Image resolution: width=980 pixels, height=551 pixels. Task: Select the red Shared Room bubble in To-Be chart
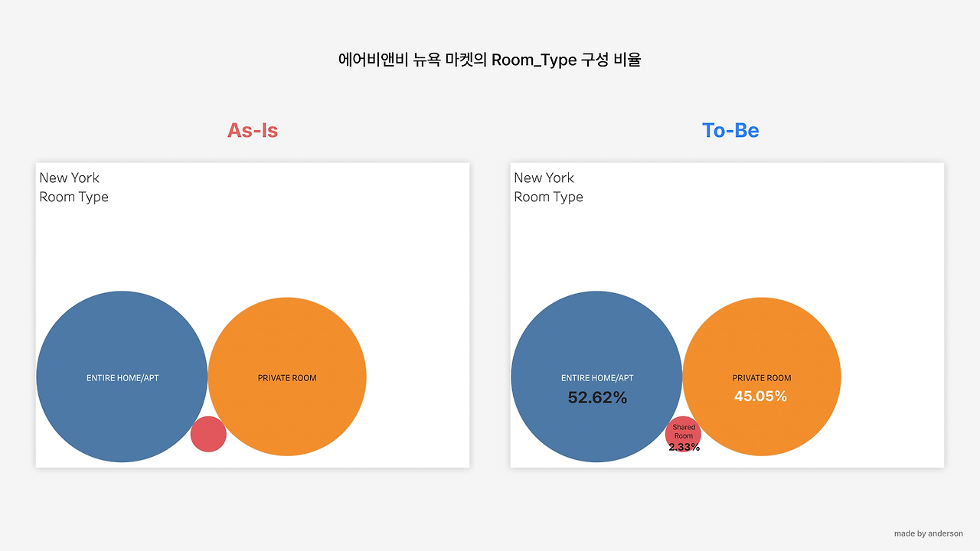point(683,434)
